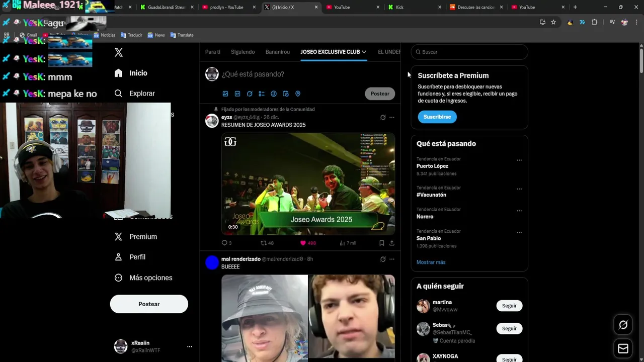Open Chrome profile avatar

click(x=624, y=22)
